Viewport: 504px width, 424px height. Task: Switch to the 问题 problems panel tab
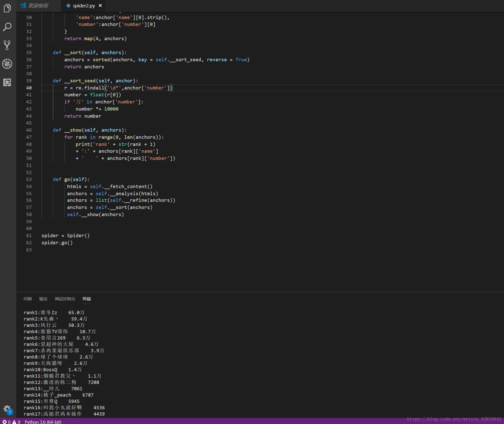tap(28, 299)
